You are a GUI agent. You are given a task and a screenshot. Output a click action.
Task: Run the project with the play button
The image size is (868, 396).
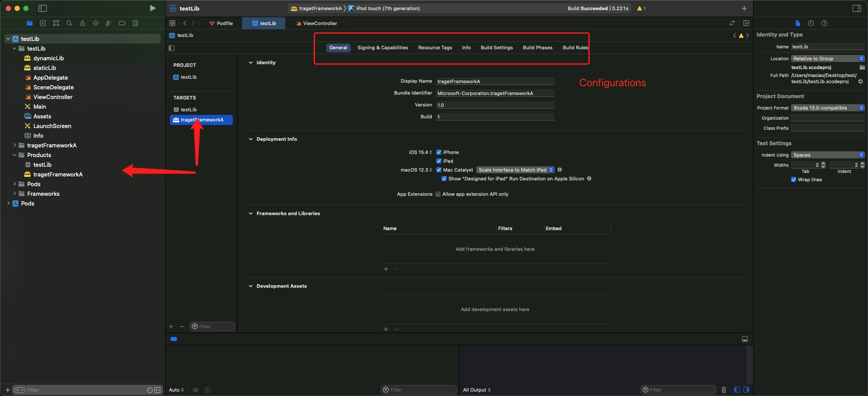152,8
